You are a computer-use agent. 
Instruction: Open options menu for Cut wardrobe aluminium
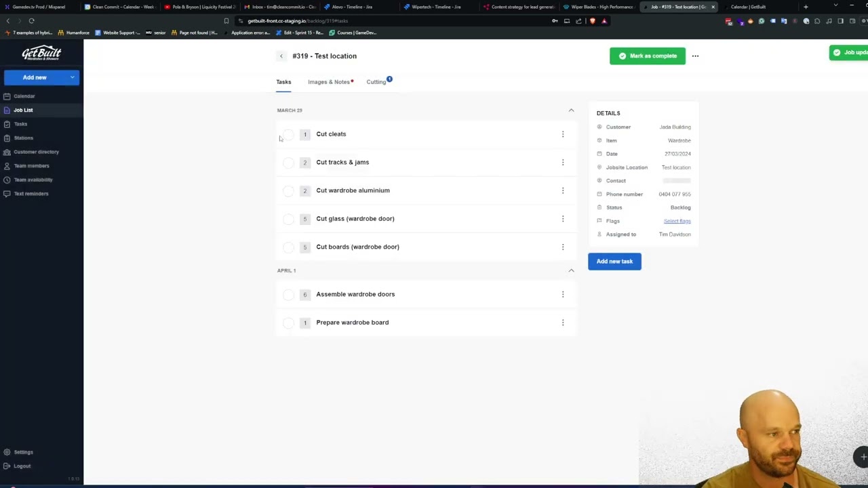tap(563, 190)
